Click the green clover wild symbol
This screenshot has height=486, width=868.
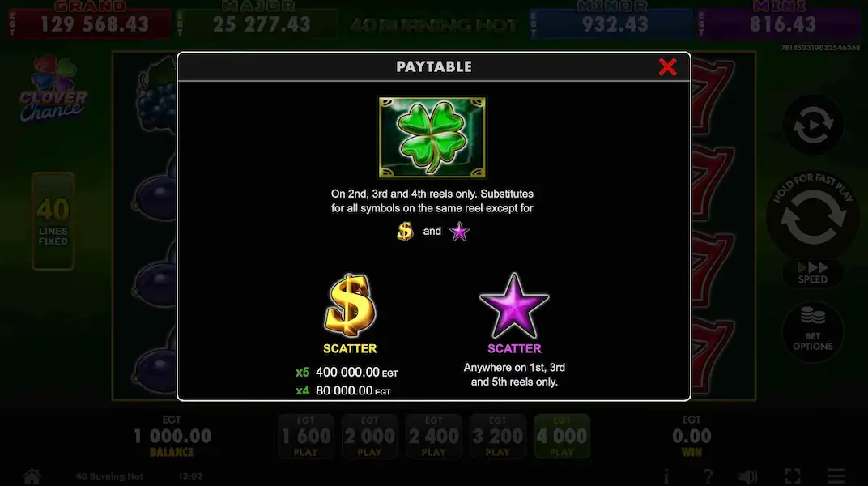pyautogui.click(x=432, y=137)
